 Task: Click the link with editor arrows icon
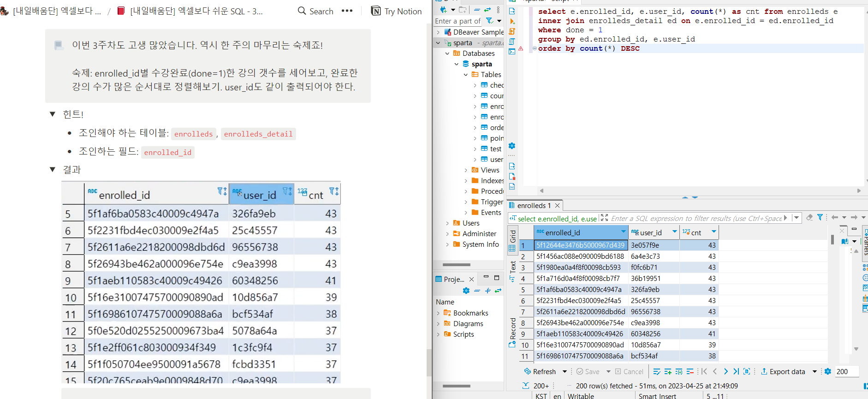488,9
